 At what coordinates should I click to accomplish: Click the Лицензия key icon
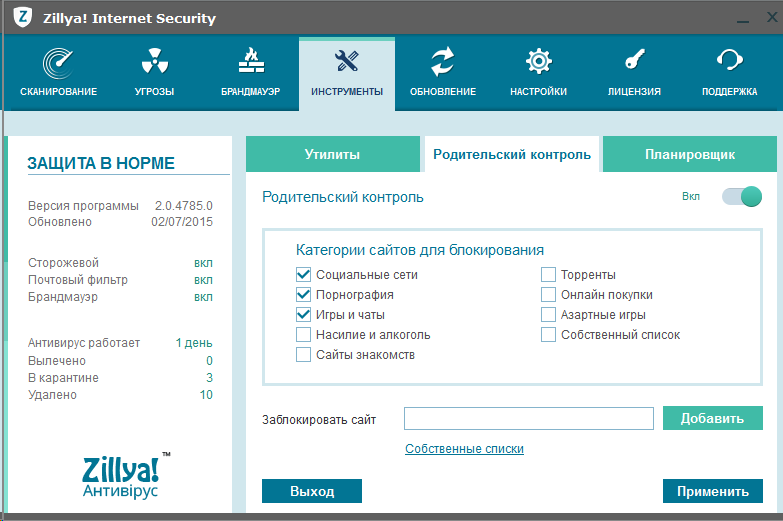coord(634,64)
